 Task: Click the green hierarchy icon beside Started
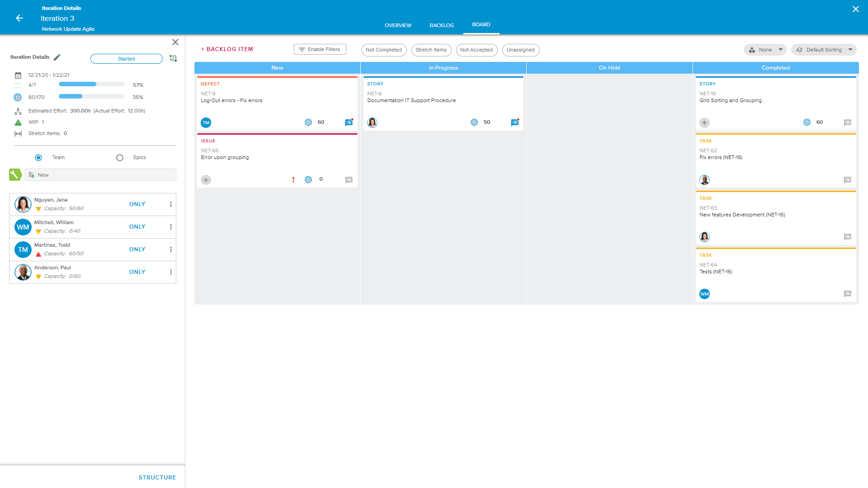(173, 58)
